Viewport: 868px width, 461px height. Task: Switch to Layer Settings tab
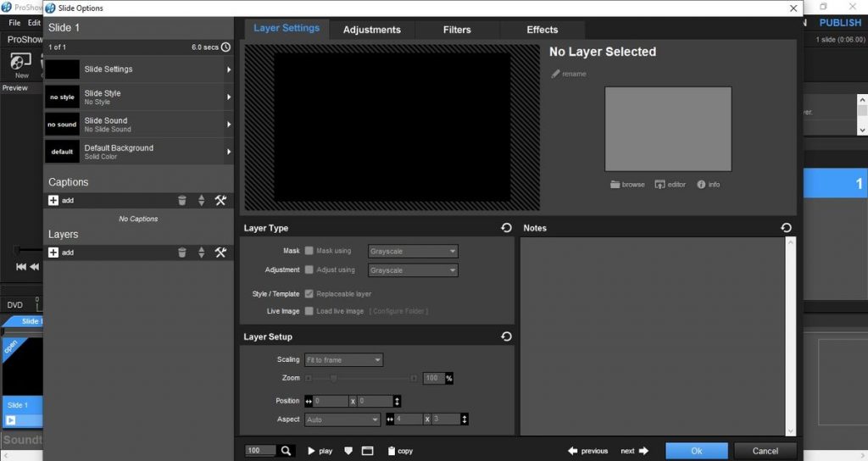(287, 28)
